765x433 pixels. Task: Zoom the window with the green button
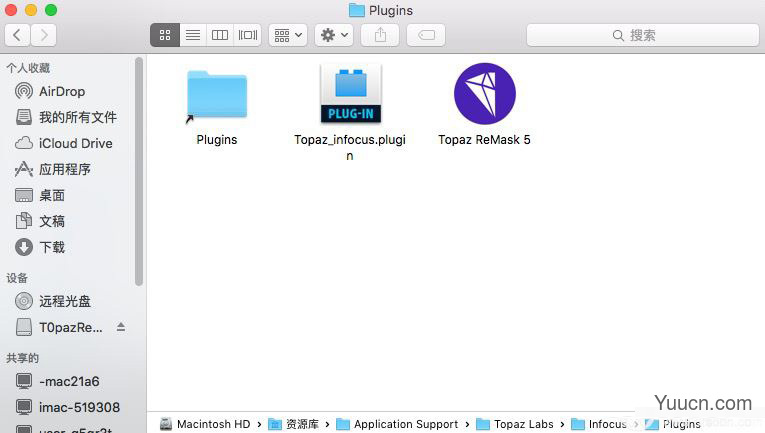tap(51, 10)
